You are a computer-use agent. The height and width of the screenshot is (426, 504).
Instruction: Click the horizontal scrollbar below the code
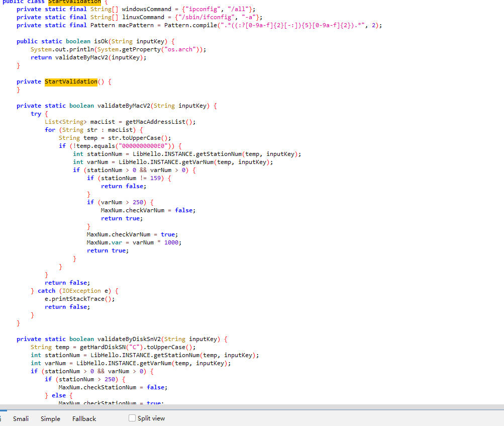(251, 407)
